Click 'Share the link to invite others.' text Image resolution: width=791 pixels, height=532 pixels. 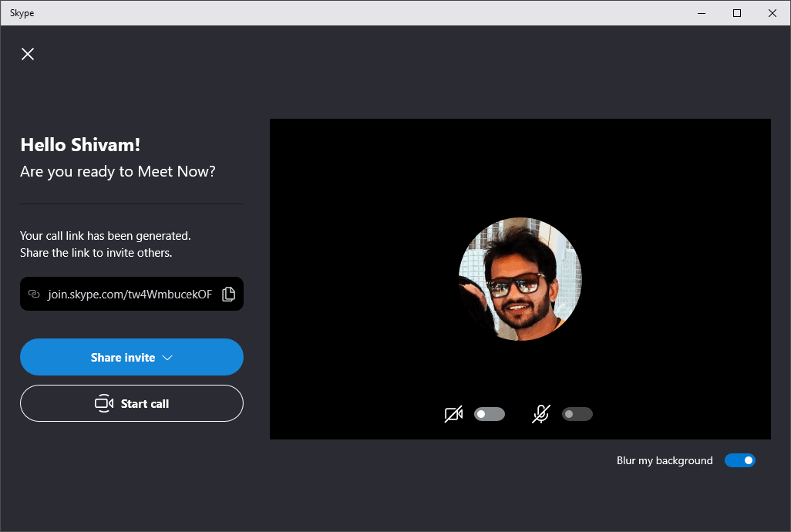click(x=96, y=253)
